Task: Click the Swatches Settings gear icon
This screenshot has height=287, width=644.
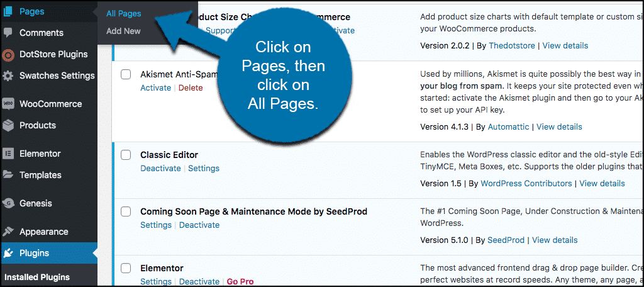Action: 8,76
